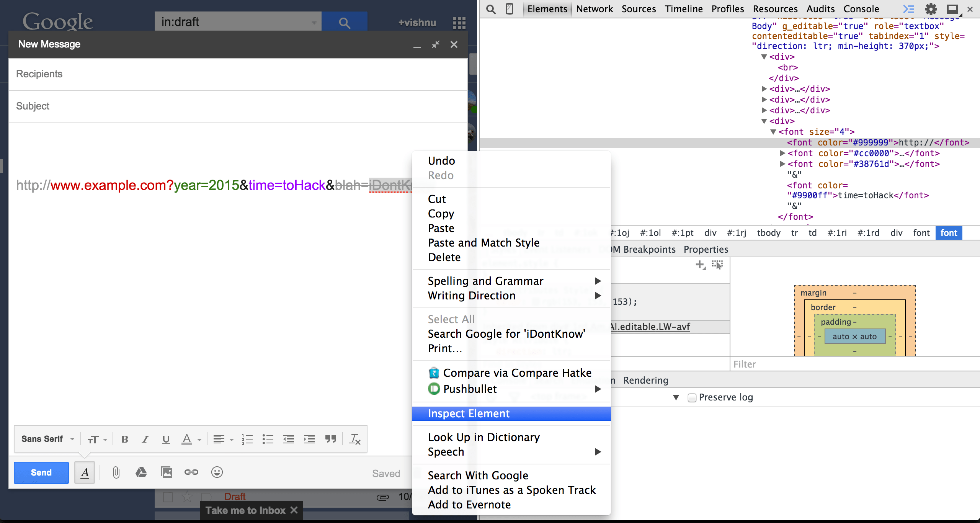
Task: Open the text alignment dropdown
Action: tap(223, 439)
